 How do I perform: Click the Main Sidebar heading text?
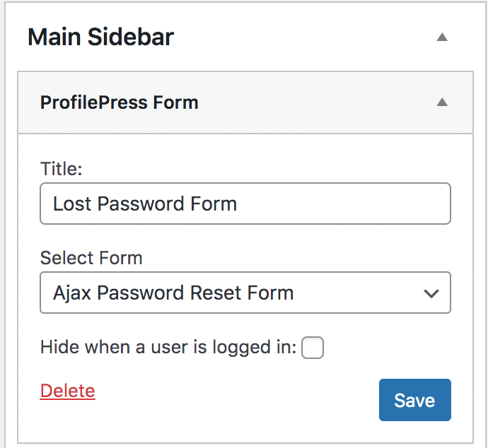click(x=100, y=37)
